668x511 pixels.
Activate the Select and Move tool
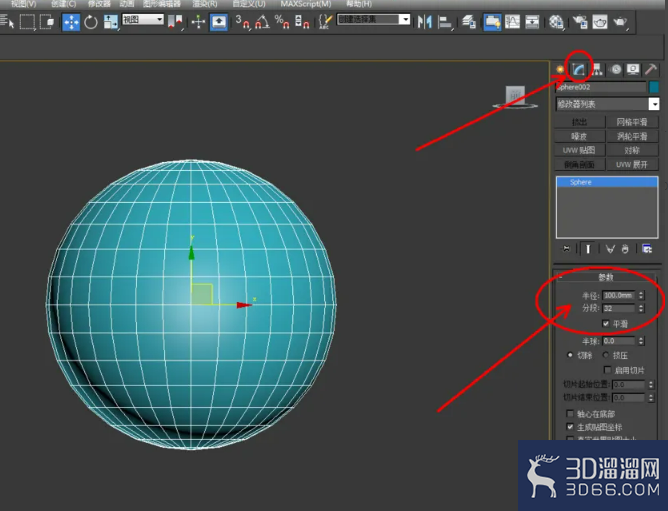point(71,22)
